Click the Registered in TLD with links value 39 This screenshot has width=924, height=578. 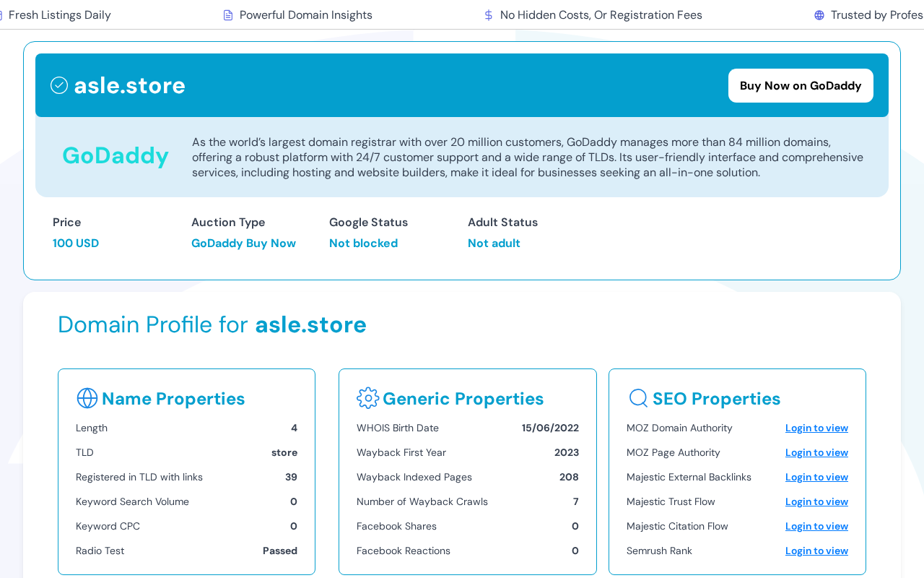pos(291,477)
